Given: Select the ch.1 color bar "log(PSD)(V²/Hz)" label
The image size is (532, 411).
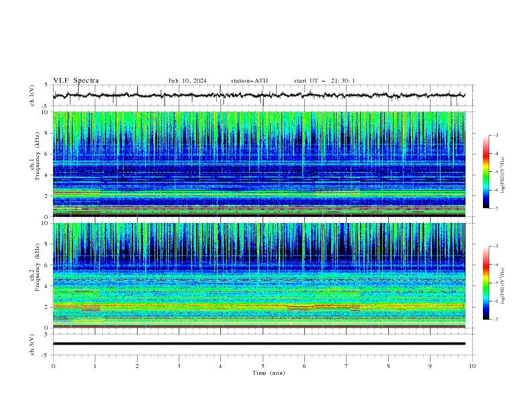Looking at the screenshot, I should pyautogui.click(x=503, y=175).
